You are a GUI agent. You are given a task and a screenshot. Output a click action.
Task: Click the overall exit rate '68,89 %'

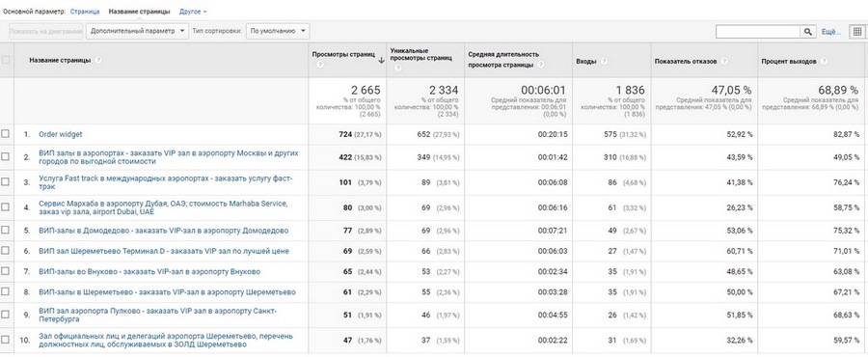pyautogui.click(x=838, y=90)
